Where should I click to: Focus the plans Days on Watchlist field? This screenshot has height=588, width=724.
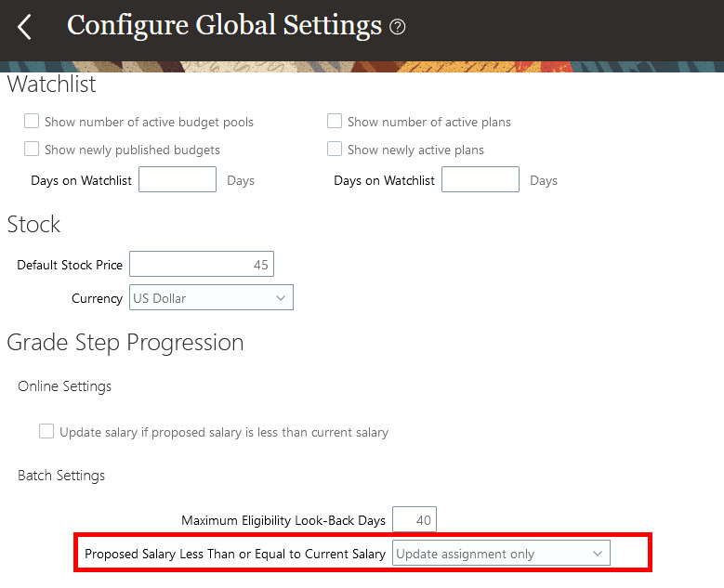pyautogui.click(x=480, y=180)
